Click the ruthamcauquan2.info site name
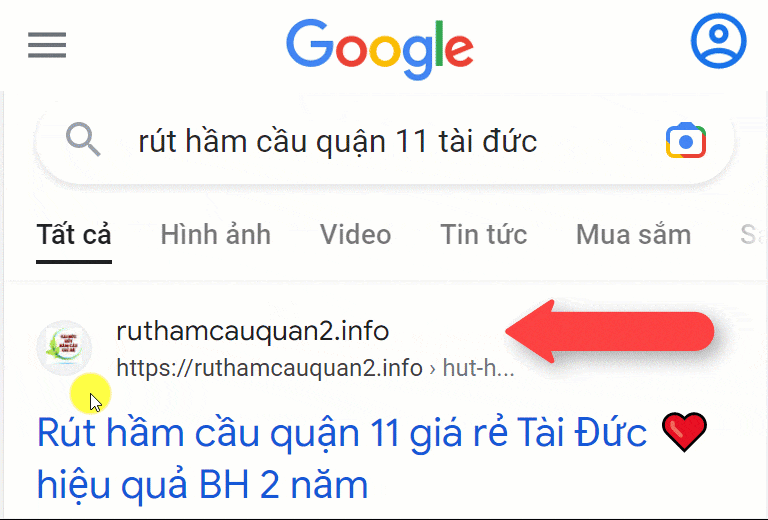 click(x=253, y=331)
